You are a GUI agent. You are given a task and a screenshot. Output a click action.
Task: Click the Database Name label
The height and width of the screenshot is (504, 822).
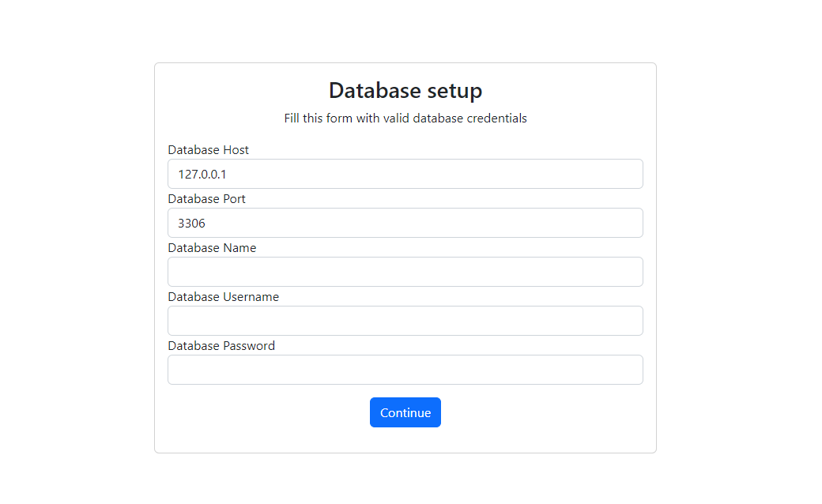212,247
